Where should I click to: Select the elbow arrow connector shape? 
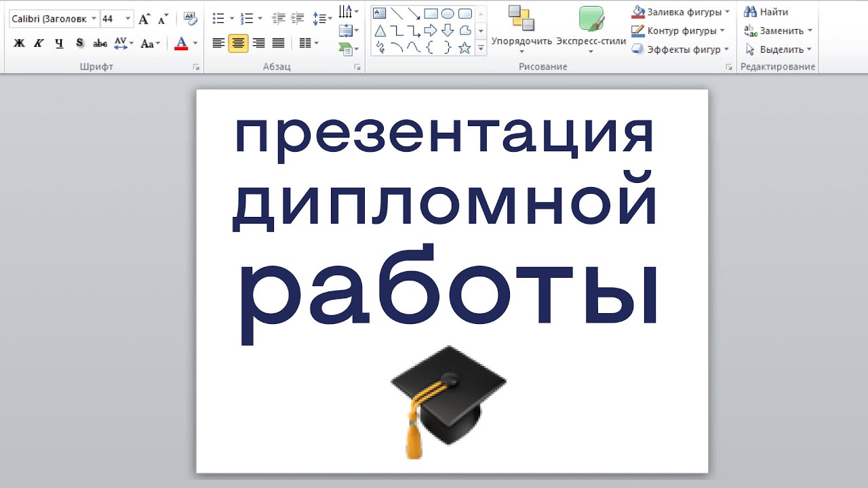414,30
